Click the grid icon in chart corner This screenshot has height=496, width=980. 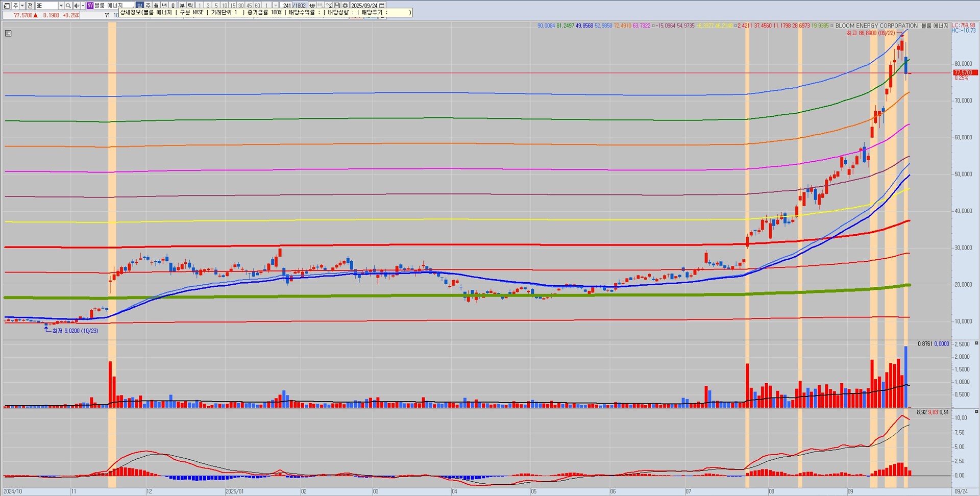[8, 34]
